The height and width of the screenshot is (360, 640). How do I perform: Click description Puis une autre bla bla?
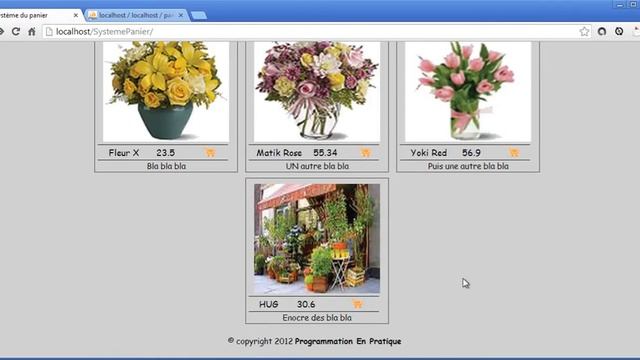468,166
